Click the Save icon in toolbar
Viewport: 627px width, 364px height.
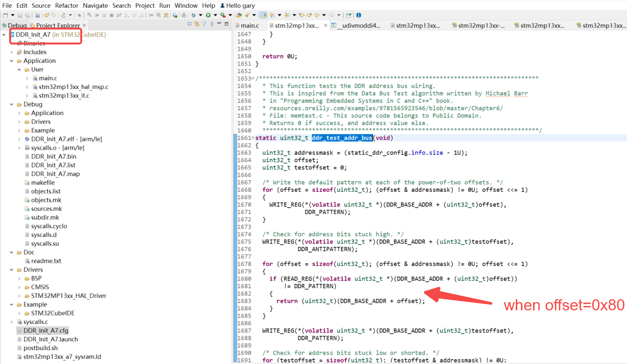point(20,15)
